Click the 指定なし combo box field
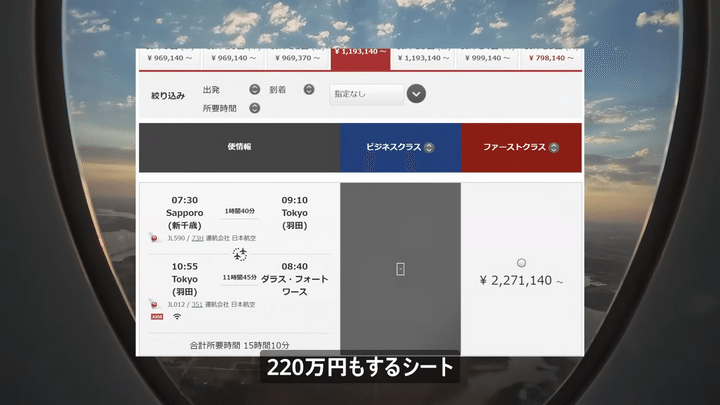The height and width of the screenshot is (405, 720). coord(367,94)
